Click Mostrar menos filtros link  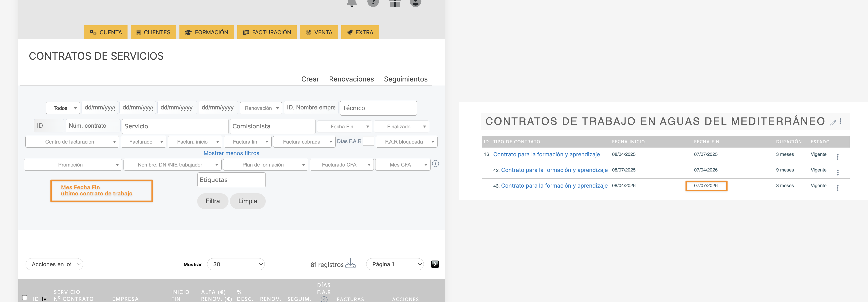[231, 153]
